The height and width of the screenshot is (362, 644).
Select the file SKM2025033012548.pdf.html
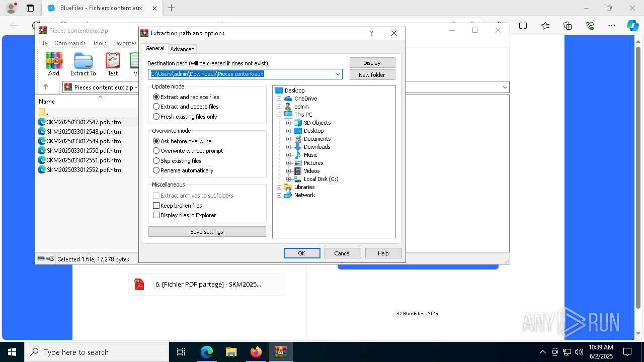tap(80, 132)
